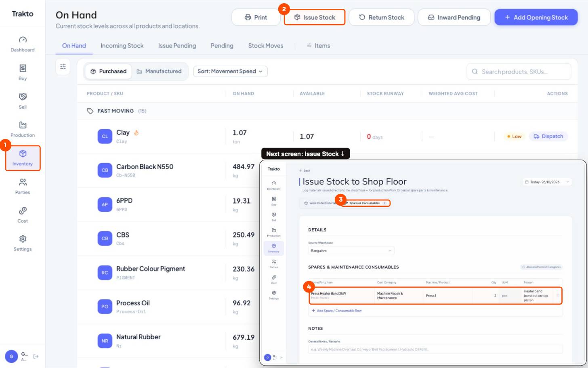
Task: Open the Sell section in sidebar
Action: (x=23, y=101)
